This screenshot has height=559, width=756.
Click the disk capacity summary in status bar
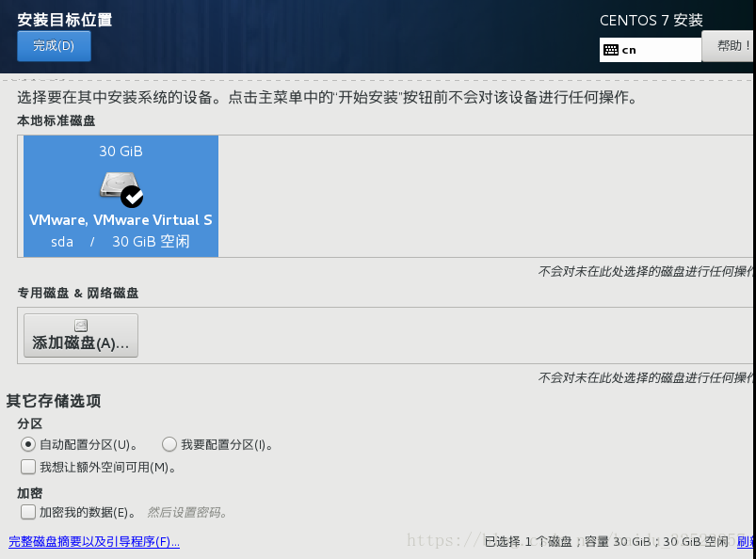603,543
